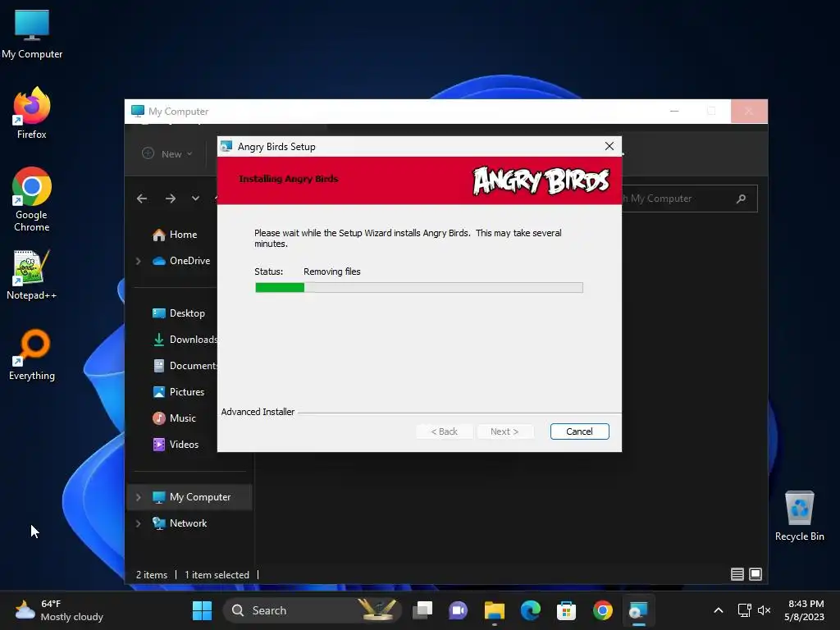840x630 pixels.
Task: Click the installation progress bar
Action: [419, 288]
